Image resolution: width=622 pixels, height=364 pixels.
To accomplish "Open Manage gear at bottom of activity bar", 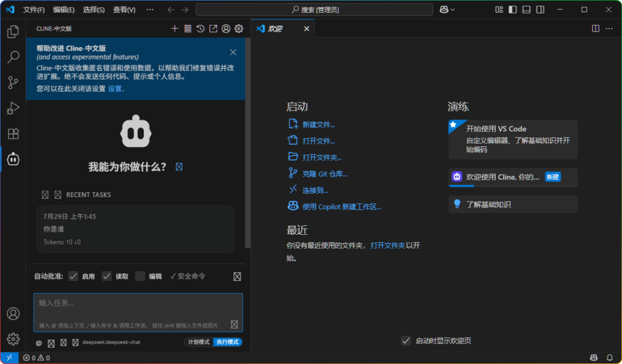I will [13, 339].
